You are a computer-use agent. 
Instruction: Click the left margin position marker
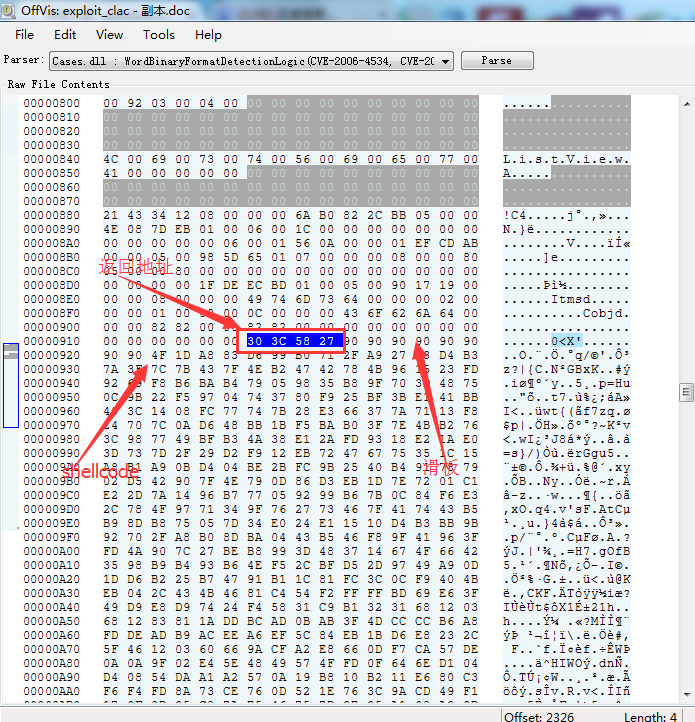10,354
